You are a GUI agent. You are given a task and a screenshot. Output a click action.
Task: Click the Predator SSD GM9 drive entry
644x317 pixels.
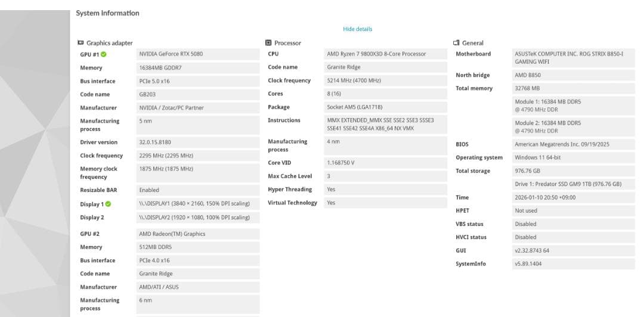pyautogui.click(x=568, y=184)
